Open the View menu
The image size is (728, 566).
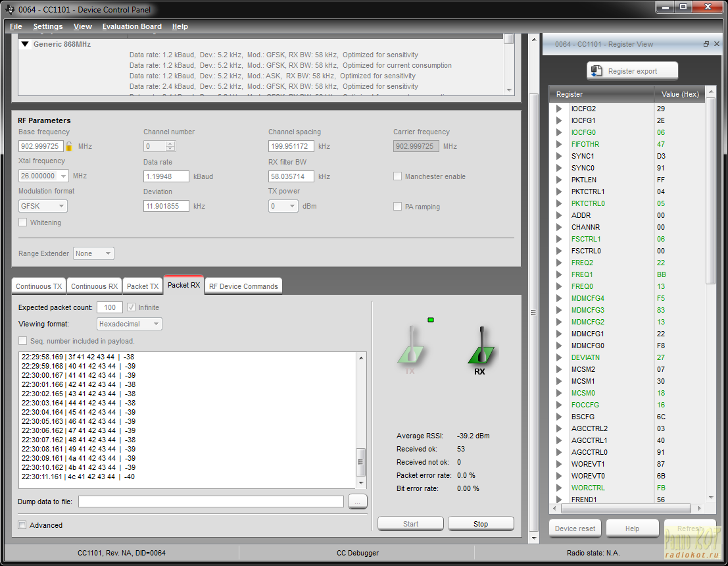pyautogui.click(x=83, y=26)
